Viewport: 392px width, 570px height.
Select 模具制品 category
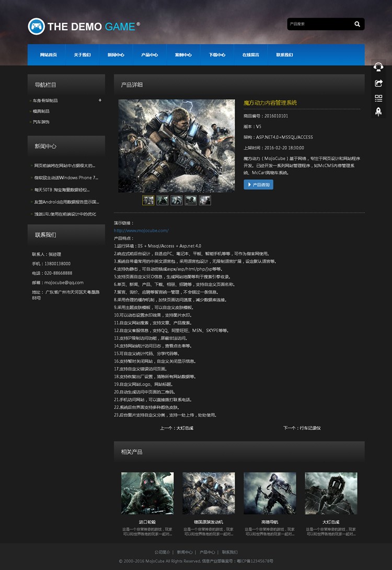pyautogui.click(x=41, y=111)
